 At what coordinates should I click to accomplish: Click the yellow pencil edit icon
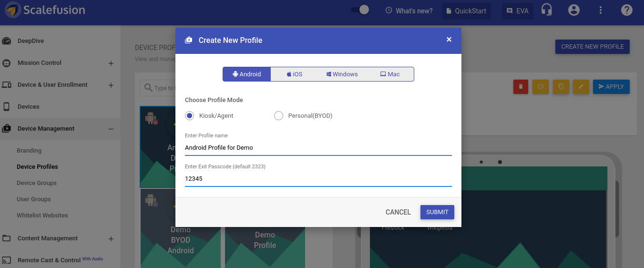581,87
